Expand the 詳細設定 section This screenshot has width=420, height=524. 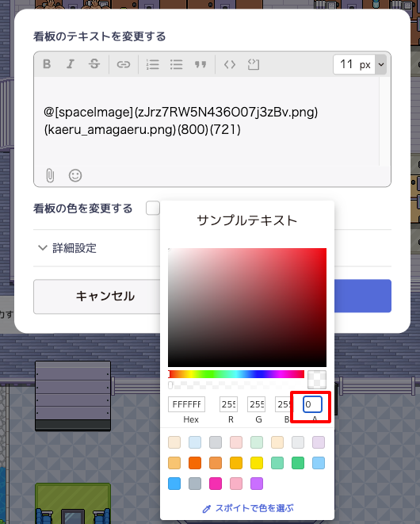click(x=67, y=248)
